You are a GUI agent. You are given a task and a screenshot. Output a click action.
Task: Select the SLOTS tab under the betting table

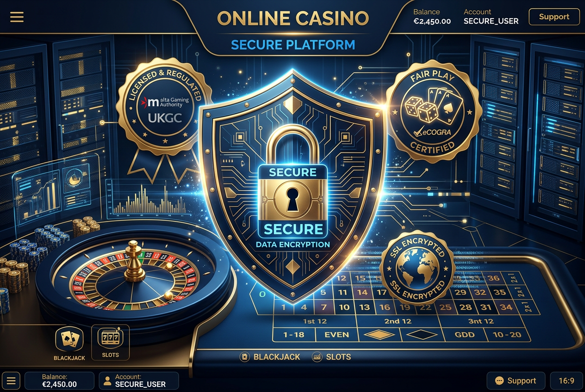coord(332,357)
